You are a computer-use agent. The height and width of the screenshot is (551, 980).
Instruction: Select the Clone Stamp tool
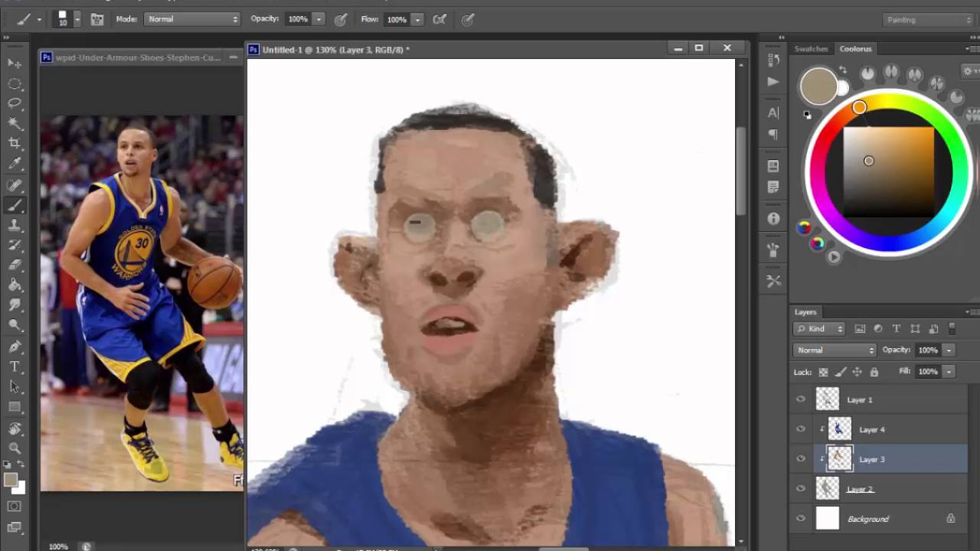point(15,225)
